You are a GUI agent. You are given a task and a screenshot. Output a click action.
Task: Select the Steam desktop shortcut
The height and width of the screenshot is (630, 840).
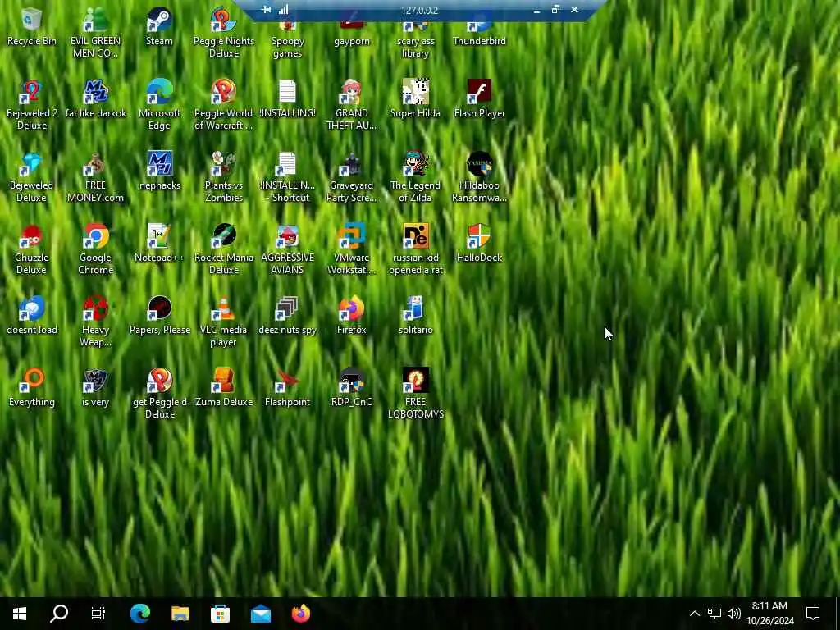click(x=159, y=27)
